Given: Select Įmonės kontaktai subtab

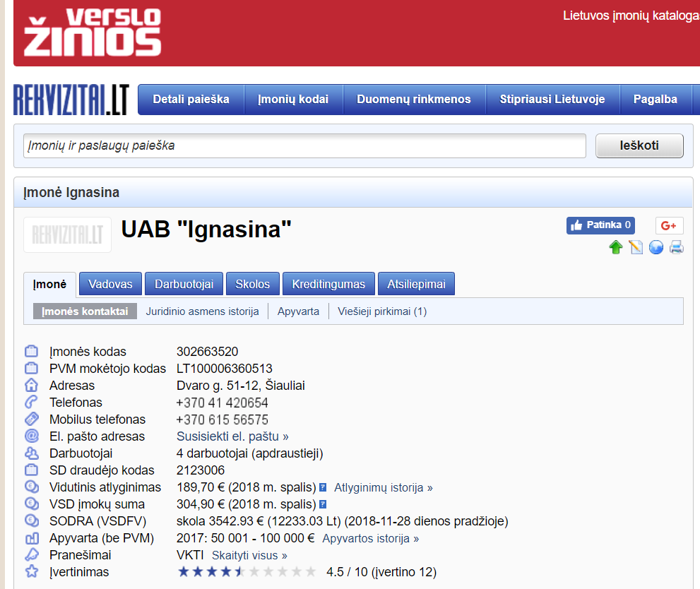Looking at the screenshot, I should (85, 311).
